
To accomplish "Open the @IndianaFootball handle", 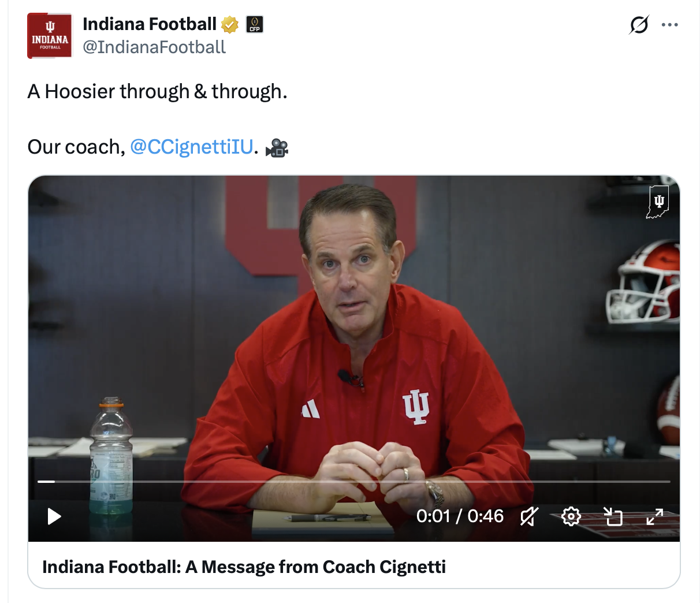I will tap(154, 47).
